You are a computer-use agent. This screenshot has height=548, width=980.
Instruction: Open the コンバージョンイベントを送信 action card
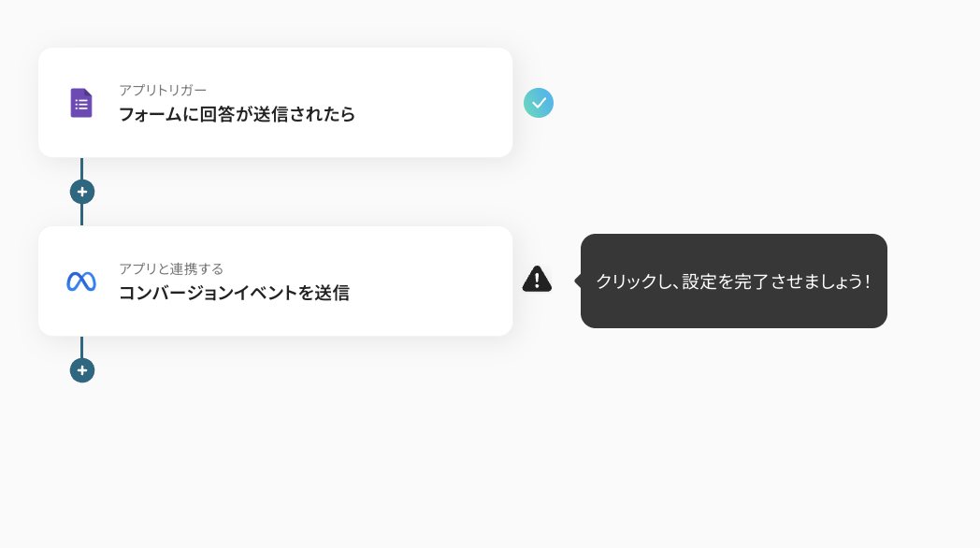point(275,281)
